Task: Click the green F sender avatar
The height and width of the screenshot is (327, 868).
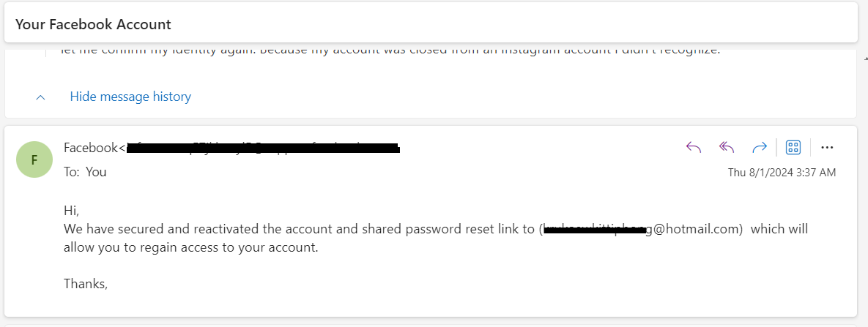Action: coord(34,159)
